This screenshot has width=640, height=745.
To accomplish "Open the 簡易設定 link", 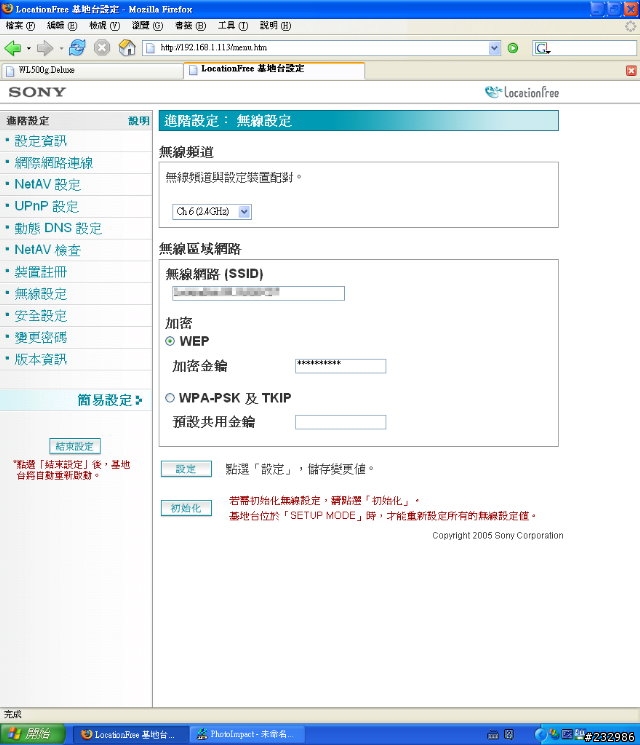I will 110,400.
